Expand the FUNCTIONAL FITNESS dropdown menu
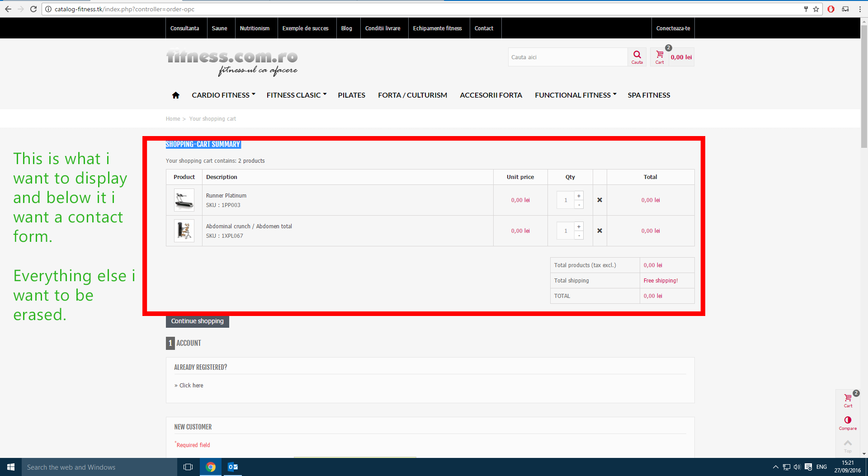The image size is (868, 476). (x=576, y=95)
